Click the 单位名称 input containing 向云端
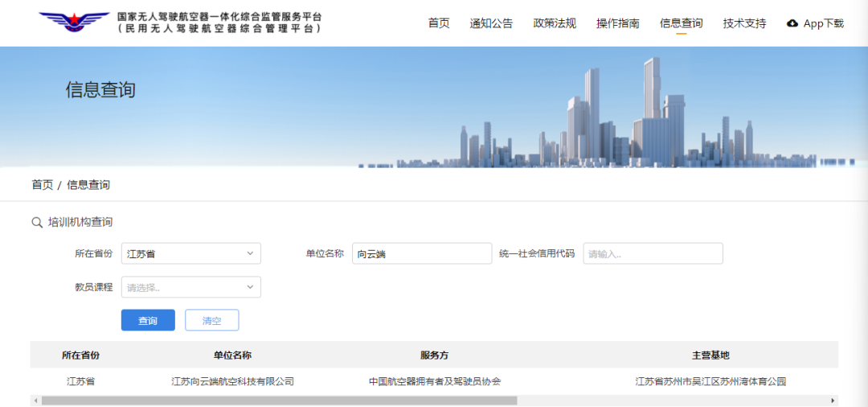The image size is (868, 407). pos(422,253)
